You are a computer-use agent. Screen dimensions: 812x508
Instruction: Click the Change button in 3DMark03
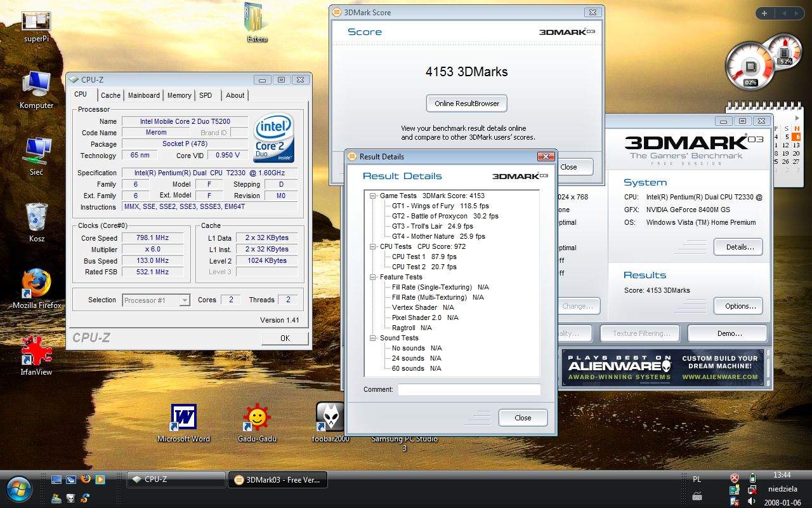(x=577, y=306)
